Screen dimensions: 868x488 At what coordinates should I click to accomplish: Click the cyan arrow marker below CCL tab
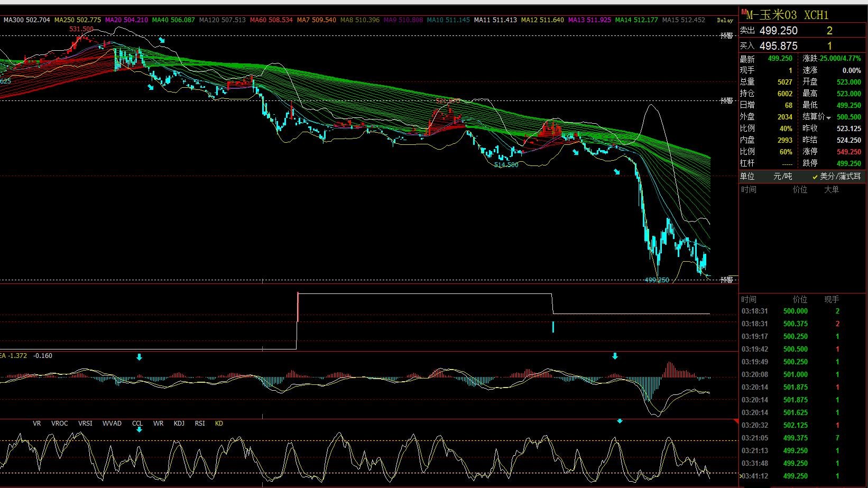139,430
